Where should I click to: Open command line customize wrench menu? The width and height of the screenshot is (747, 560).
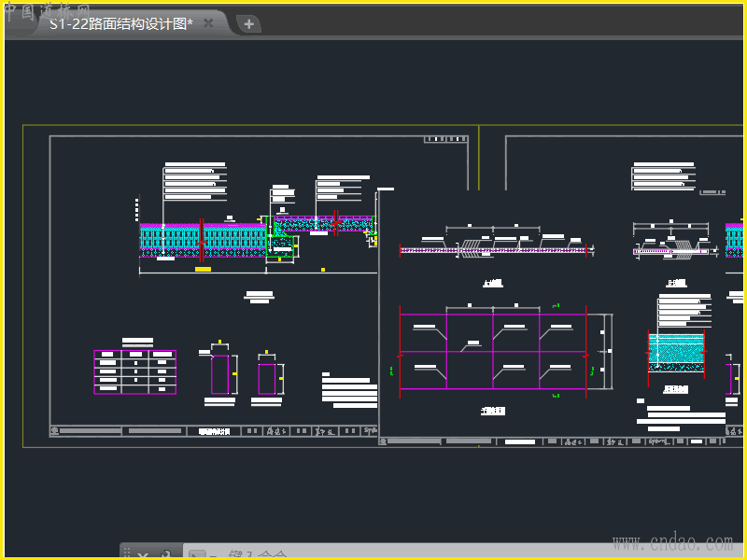click(x=165, y=554)
